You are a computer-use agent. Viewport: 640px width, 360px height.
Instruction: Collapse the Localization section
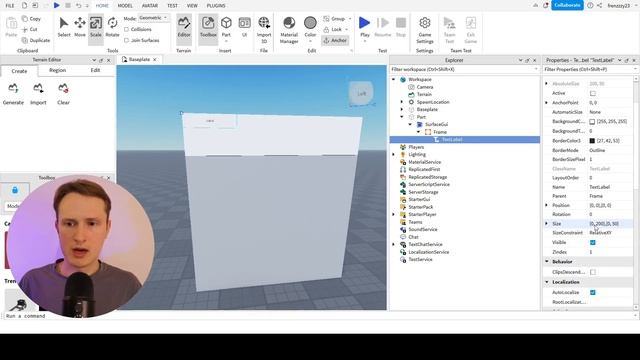pos(547,282)
